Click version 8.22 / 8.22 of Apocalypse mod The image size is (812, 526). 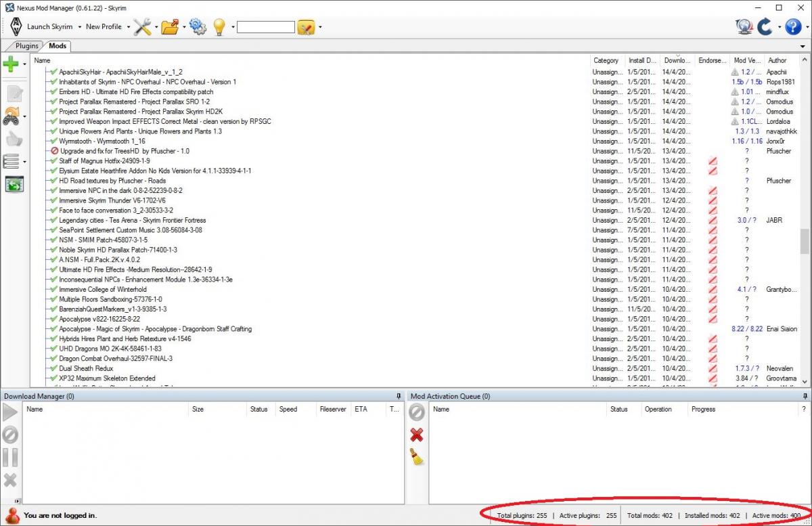pos(747,329)
